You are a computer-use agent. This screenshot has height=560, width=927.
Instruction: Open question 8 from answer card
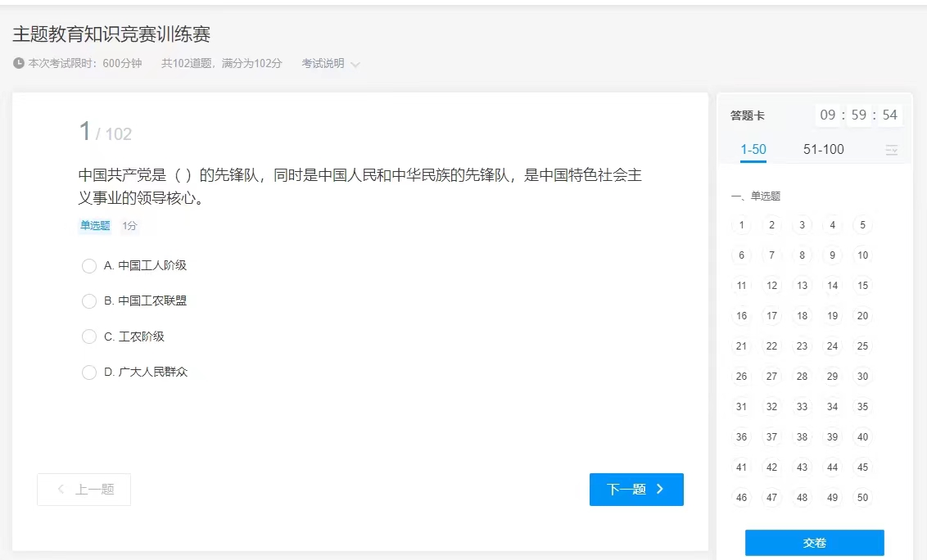[x=802, y=255]
